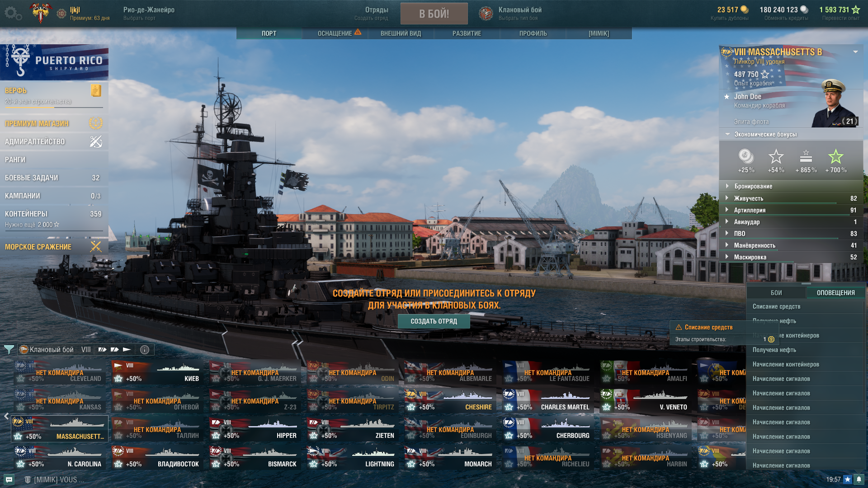Click the blue star icon near clock
This screenshot has width=868, height=488.
pyautogui.click(x=848, y=479)
